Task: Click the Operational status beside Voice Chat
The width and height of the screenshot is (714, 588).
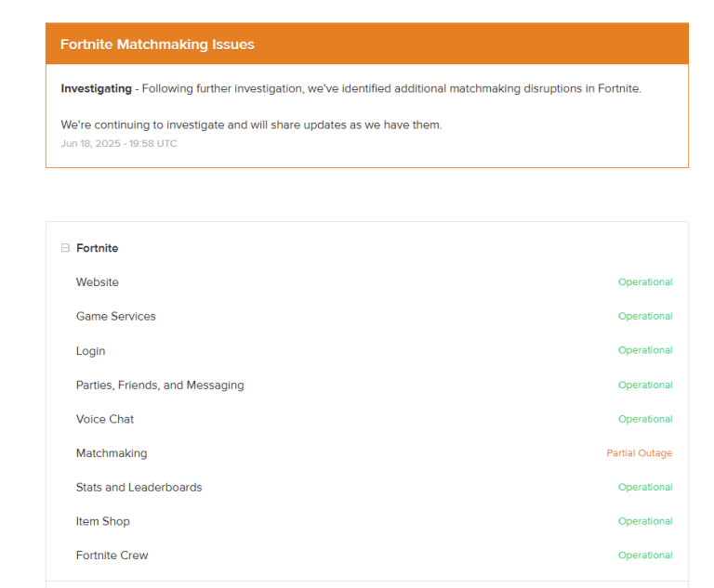Action: (645, 419)
